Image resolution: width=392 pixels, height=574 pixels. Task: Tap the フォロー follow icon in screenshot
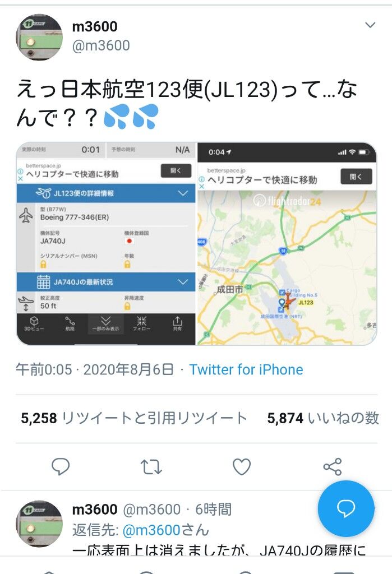point(141,323)
